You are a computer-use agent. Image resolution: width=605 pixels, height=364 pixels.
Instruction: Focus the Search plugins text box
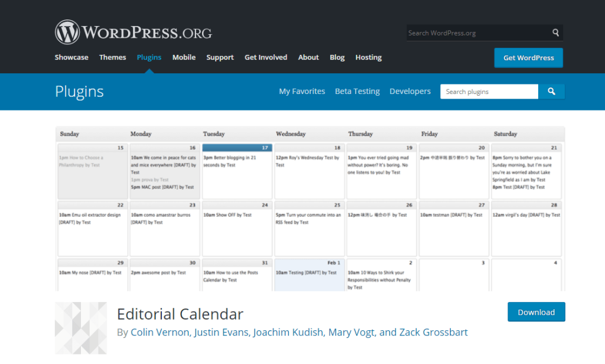point(489,92)
